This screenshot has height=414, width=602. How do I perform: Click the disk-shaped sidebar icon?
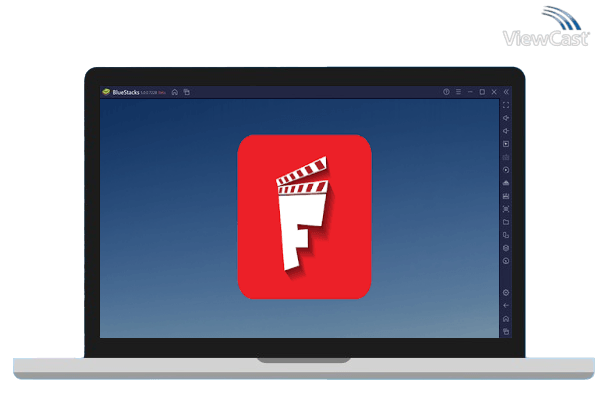coord(506,196)
